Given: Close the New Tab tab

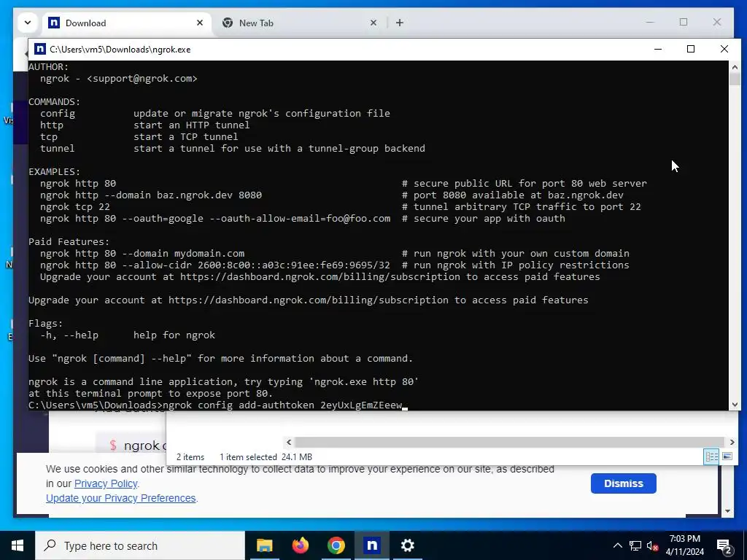Looking at the screenshot, I should pos(373,23).
